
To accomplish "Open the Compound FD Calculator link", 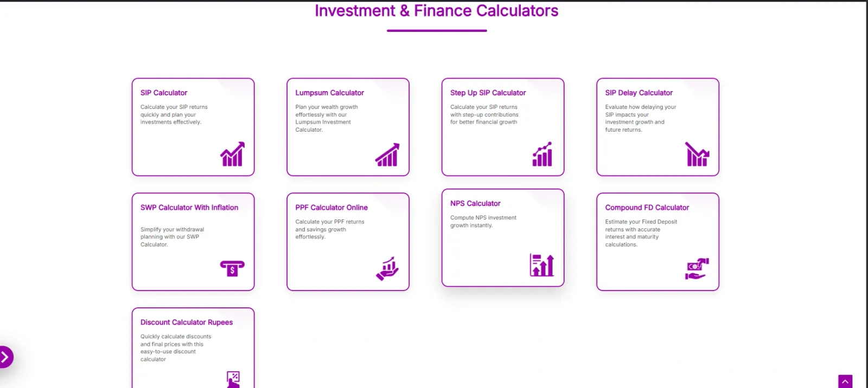I will 647,208.
